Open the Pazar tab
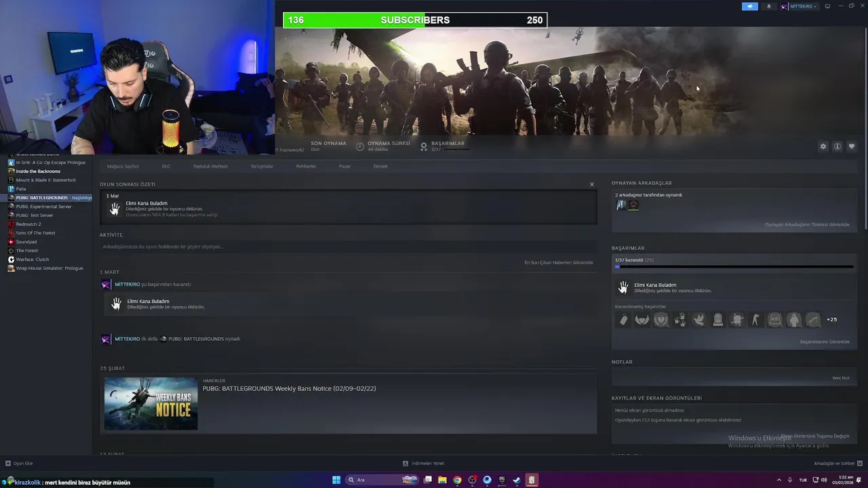The width and height of the screenshot is (868, 488). tap(344, 166)
